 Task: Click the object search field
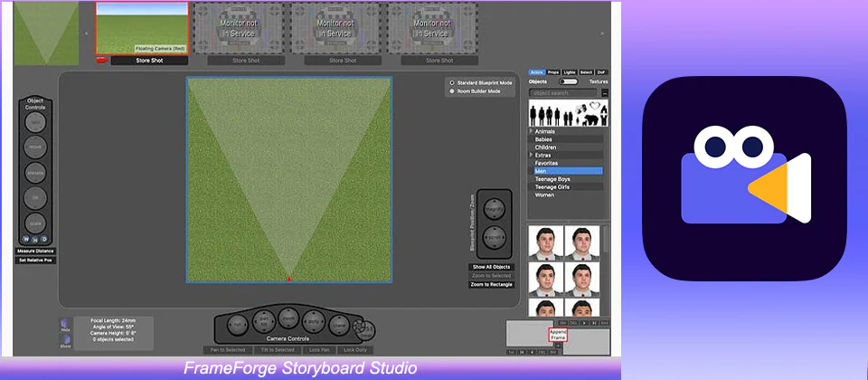564,93
